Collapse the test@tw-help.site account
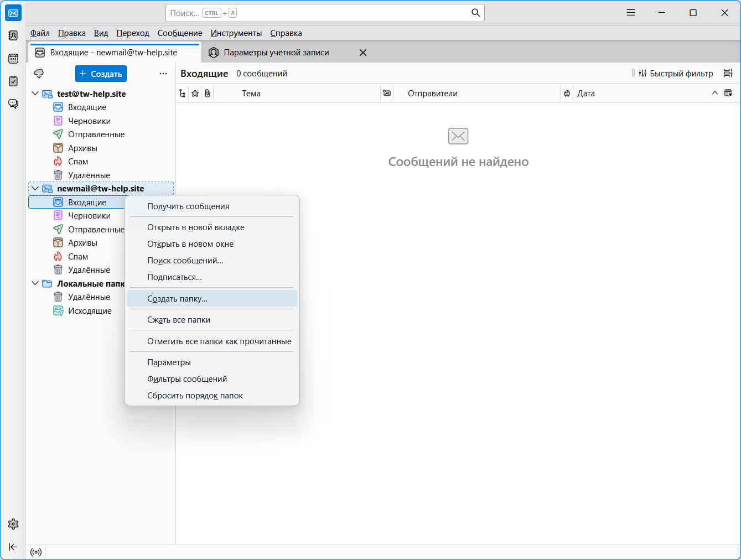This screenshot has height=560, width=741. point(35,94)
